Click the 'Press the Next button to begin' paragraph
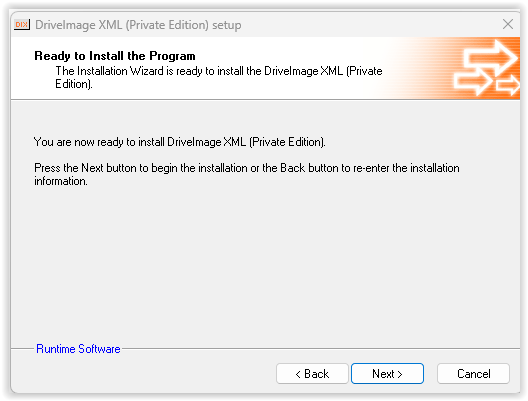This screenshot has height=401, width=528. point(246,174)
